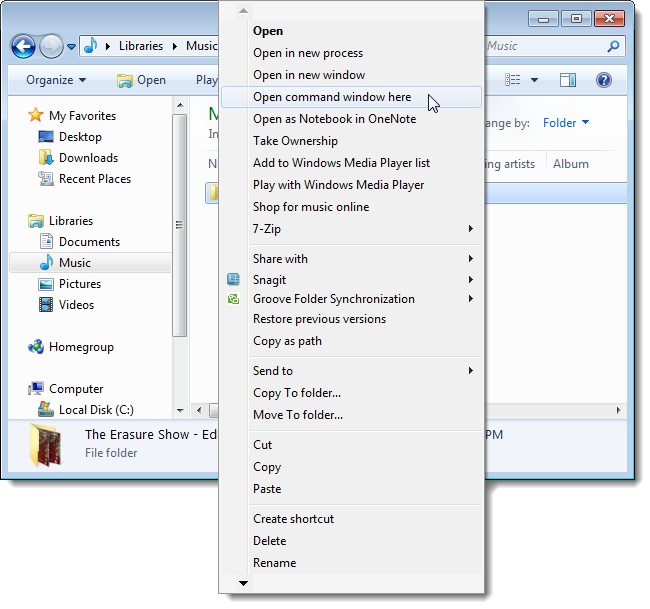Click the Forward navigation arrow
This screenshot has width=650, height=609.
pos(51,46)
